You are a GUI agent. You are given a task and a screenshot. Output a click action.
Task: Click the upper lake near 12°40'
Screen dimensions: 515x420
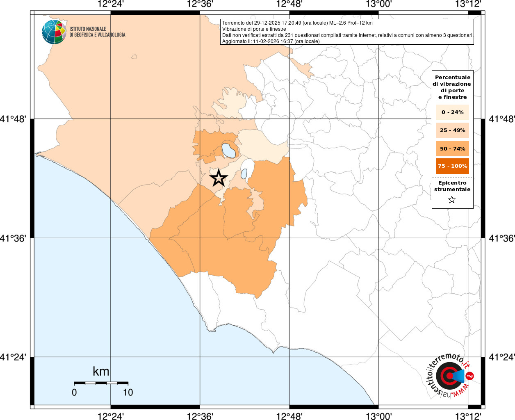tap(229, 151)
